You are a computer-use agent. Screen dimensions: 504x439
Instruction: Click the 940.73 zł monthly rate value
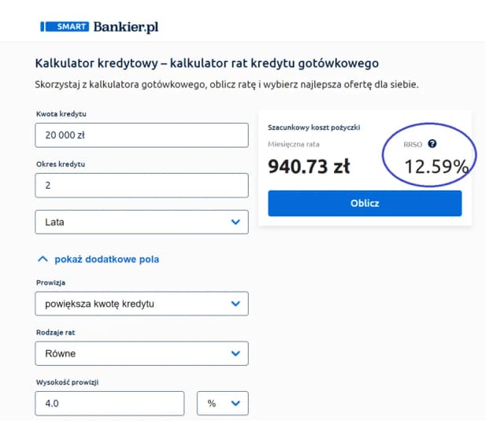pyautogui.click(x=309, y=166)
